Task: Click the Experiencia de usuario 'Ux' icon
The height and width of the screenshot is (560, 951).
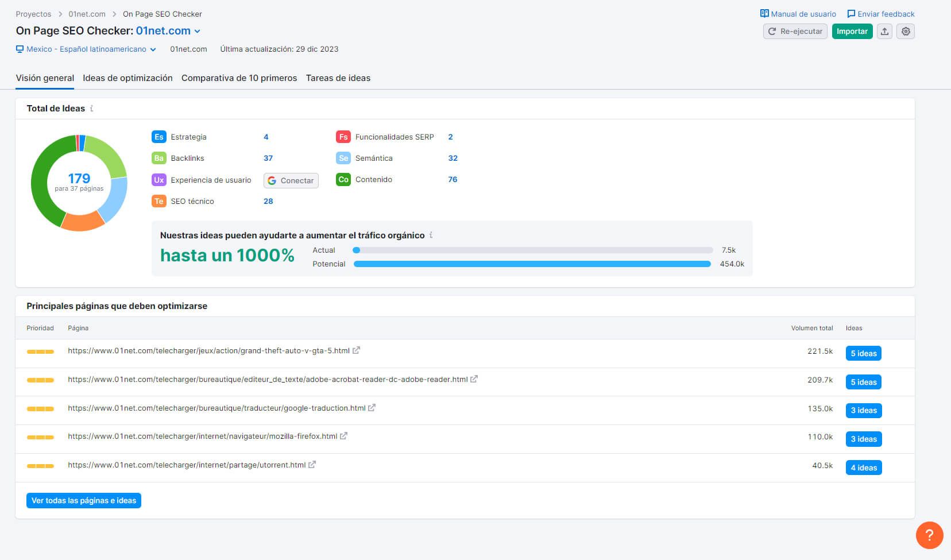Action: tap(158, 180)
